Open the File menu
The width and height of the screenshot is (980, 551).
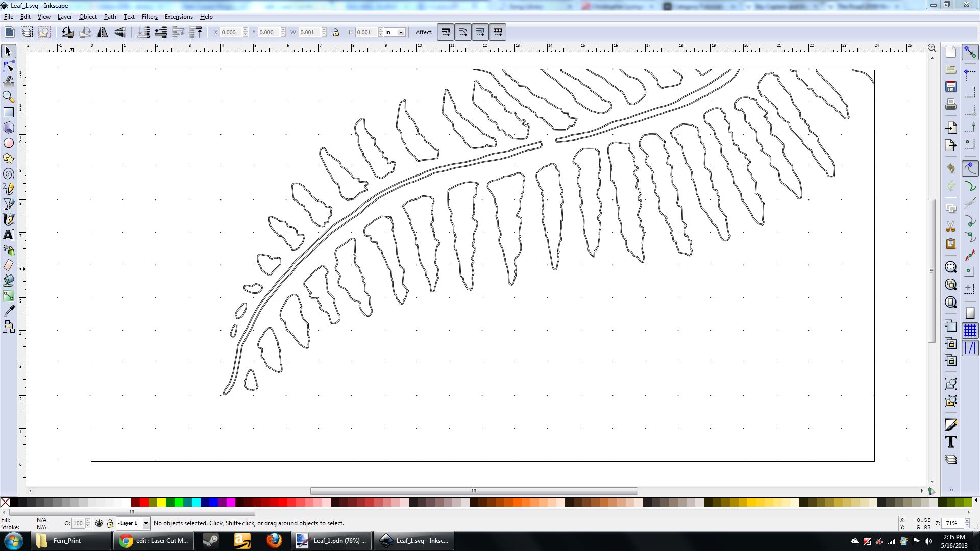pos(9,17)
